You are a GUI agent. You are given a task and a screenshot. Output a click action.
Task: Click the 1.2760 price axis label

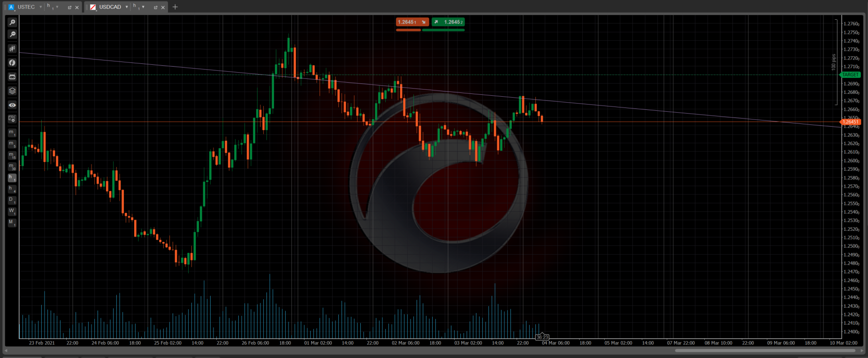[x=851, y=24]
